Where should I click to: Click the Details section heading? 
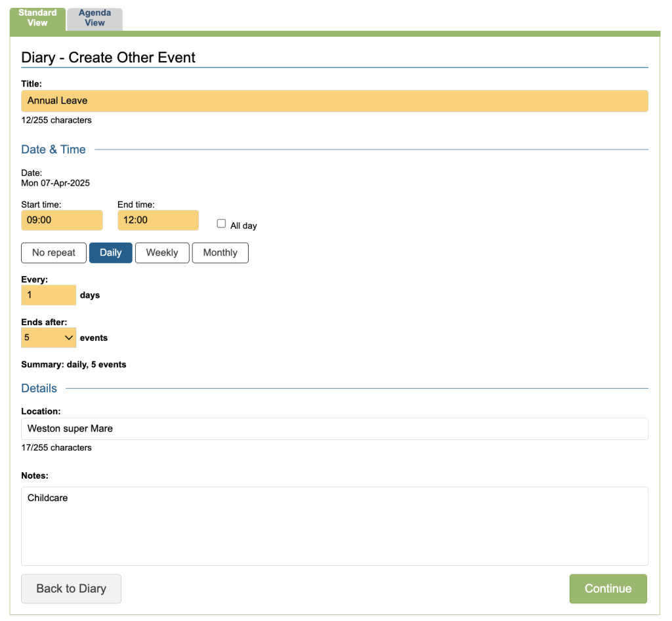point(39,388)
